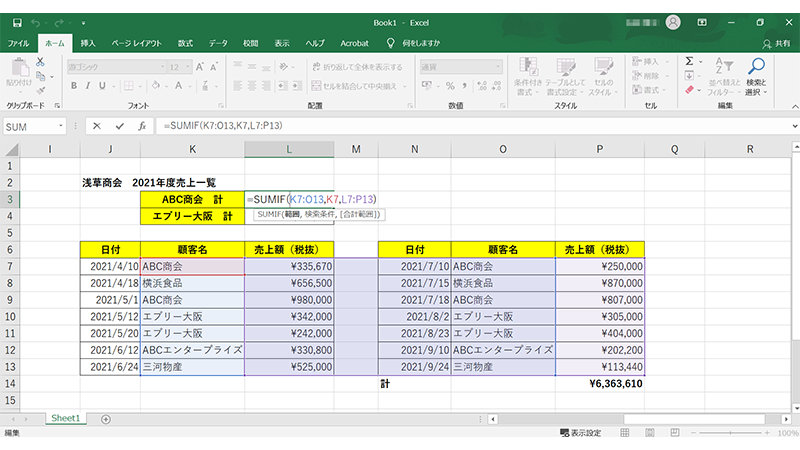Image resolution: width=800 pixels, height=450 pixels.
Task: Switch to the 挿入 tab
Action: tap(88, 43)
